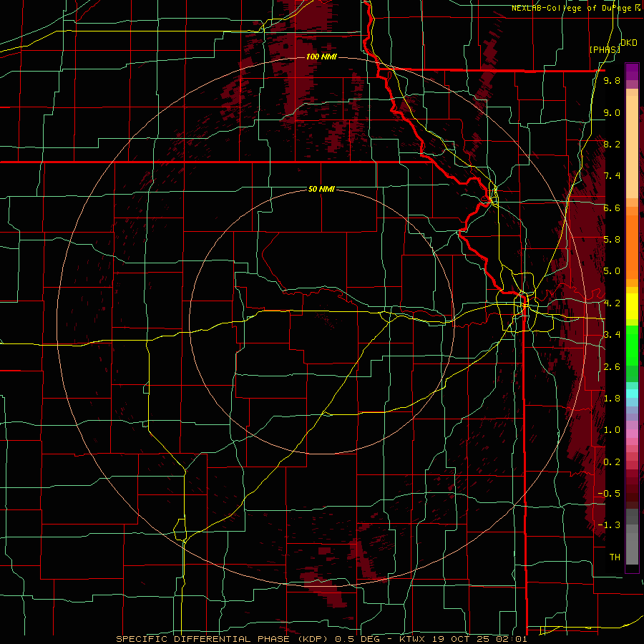Select the 4.2 legend value
The image size is (644, 644).
(x=612, y=303)
